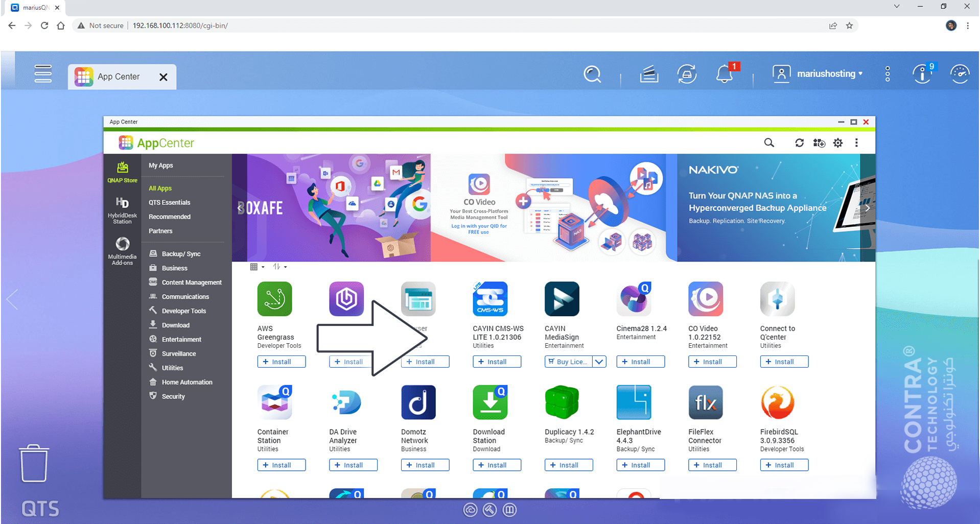This screenshot has height=524, width=980.
Task: Install the Container Station app
Action: [x=281, y=465]
